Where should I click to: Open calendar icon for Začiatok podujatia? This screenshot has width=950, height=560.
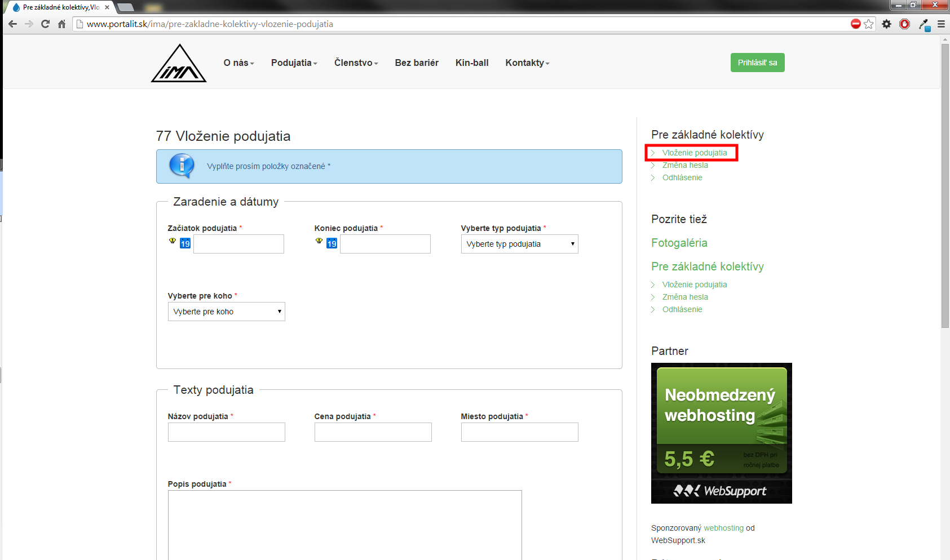coord(185,243)
